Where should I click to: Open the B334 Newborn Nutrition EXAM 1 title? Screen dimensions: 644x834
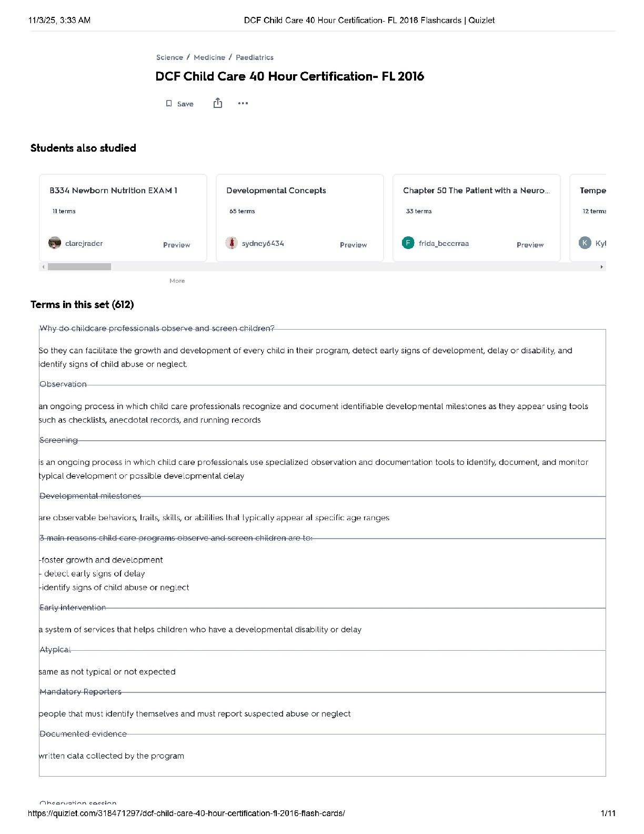click(113, 191)
